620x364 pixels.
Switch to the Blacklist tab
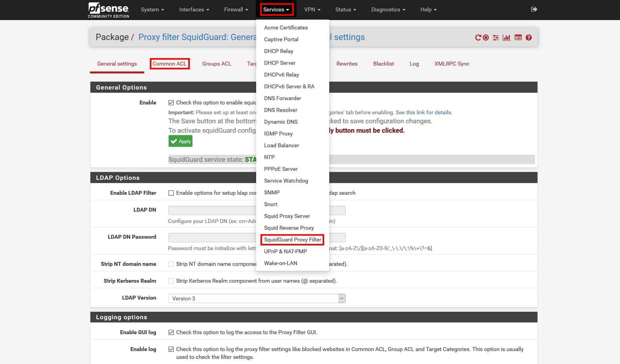pos(383,64)
